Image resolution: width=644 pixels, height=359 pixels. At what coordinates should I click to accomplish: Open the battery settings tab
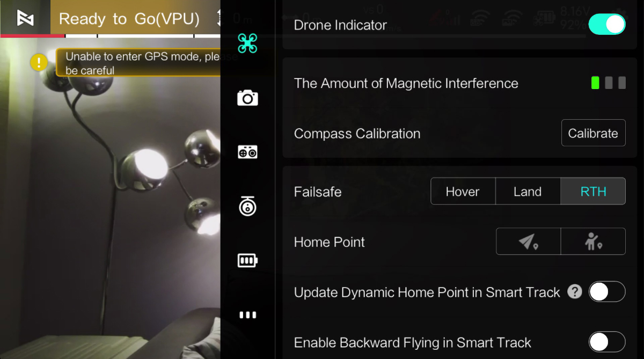point(247,261)
